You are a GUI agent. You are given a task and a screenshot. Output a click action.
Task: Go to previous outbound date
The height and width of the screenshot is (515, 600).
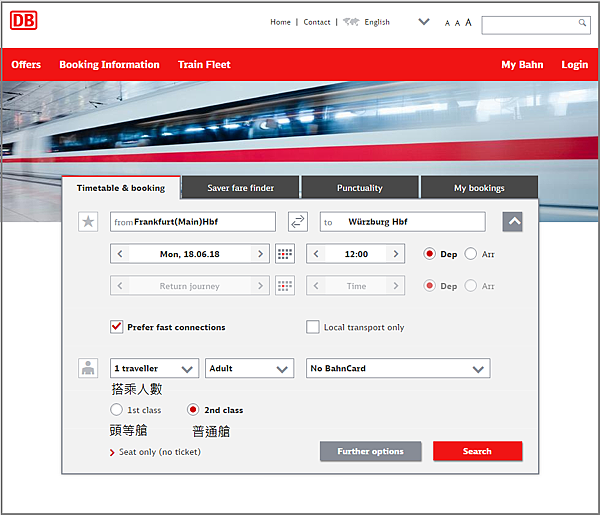coord(120,254)
